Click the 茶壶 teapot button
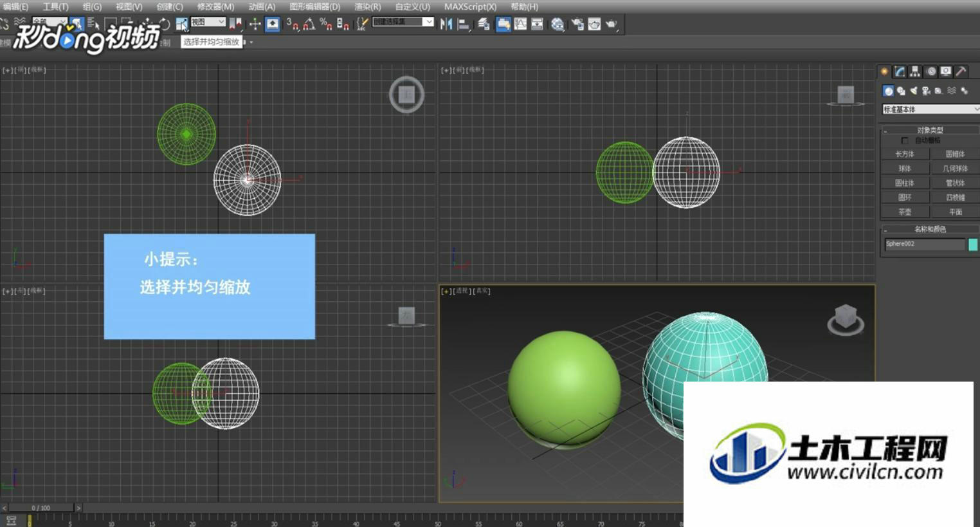 point(905,212)
